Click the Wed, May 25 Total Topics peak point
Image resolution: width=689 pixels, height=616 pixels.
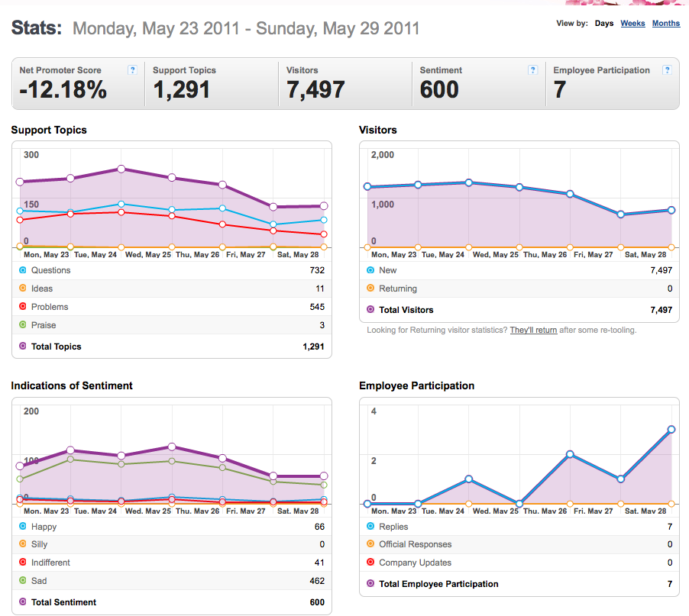[121, 169]
